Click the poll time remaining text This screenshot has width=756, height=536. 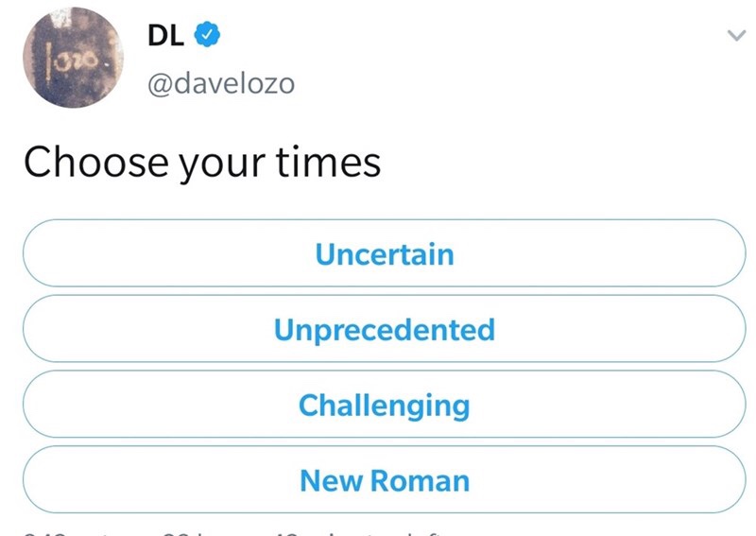(x=312, y=530)
